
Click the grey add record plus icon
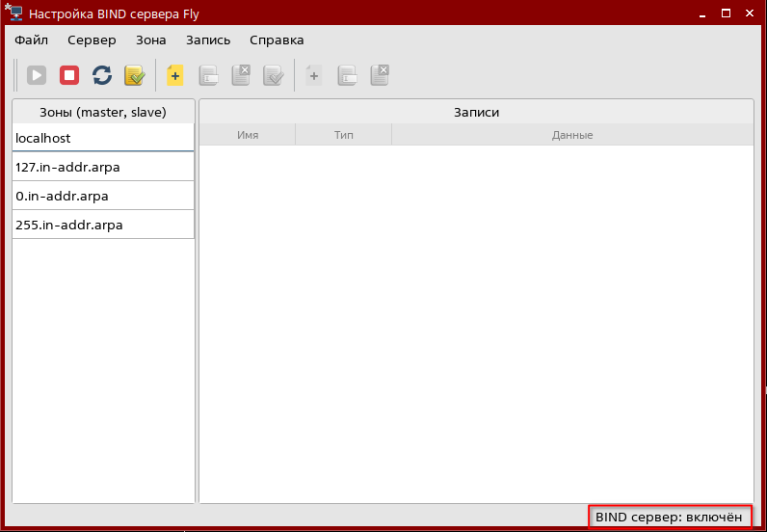[x=313, y=75]
